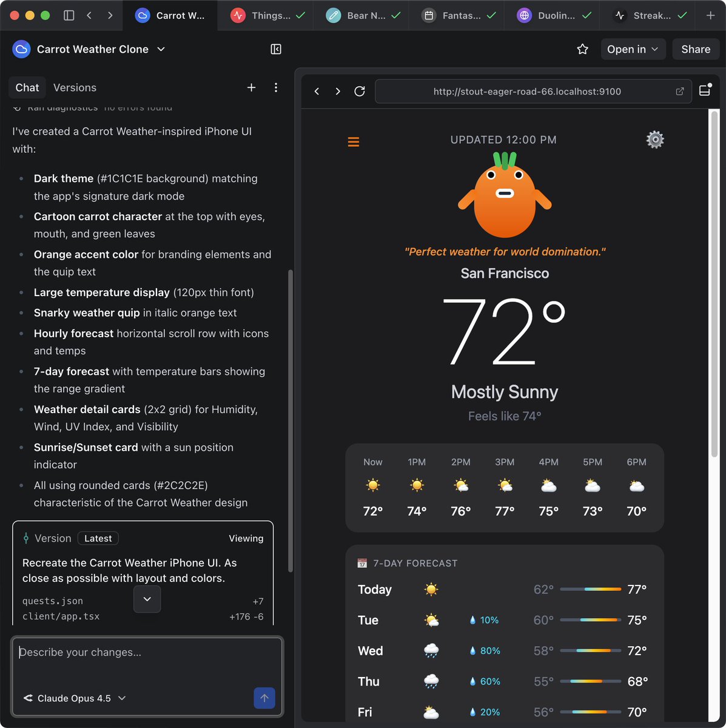This screenshot has height=728, width=726.
Task: Switch to the Versions tab
Action: tap(75, 87)
